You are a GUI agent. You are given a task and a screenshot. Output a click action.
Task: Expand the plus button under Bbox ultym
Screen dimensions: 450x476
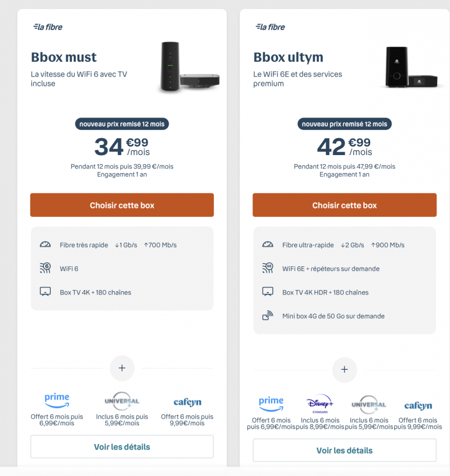pos(345,370)
